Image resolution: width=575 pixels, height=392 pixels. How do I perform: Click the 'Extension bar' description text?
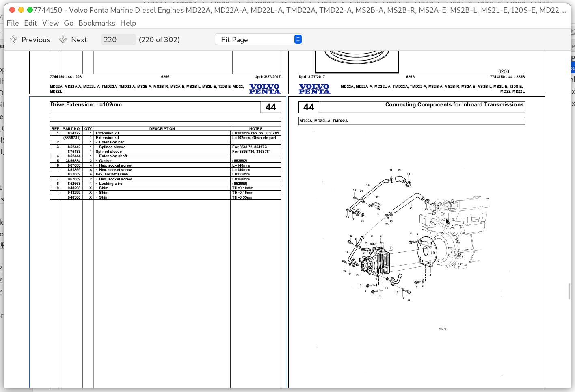(112, 142)
